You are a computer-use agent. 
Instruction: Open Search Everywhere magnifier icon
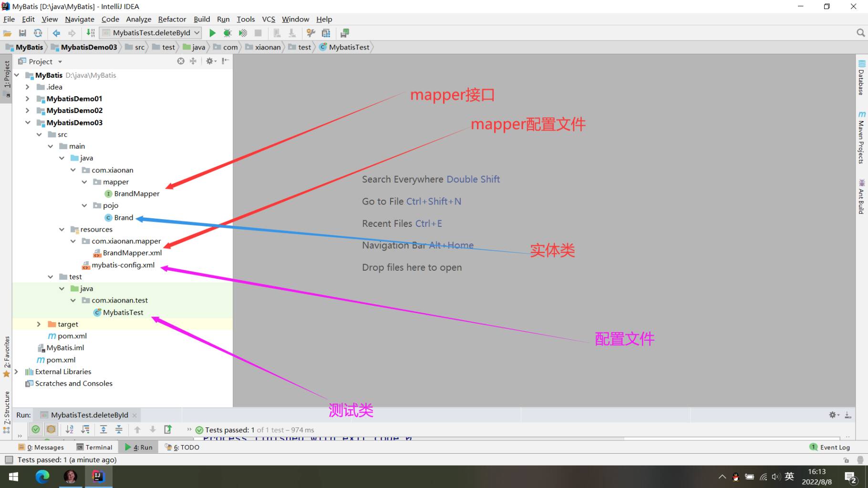(x=860, y=33)
